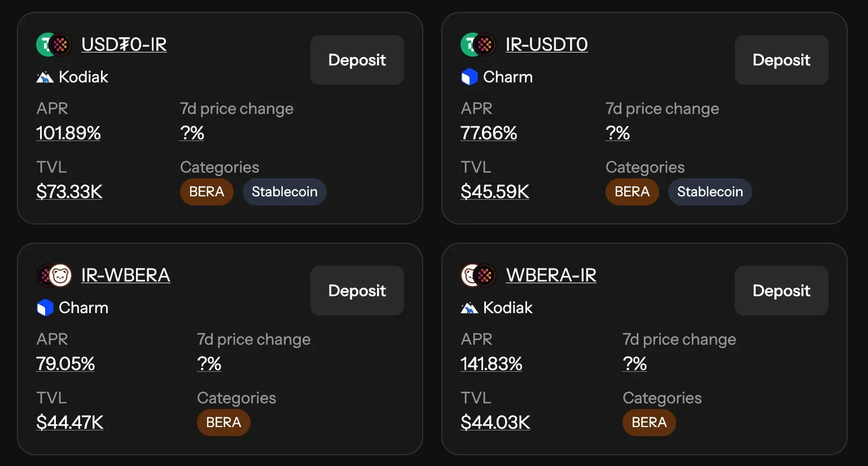Click the 141.83% APR value
Screen dimensions: 868x466
491,364
